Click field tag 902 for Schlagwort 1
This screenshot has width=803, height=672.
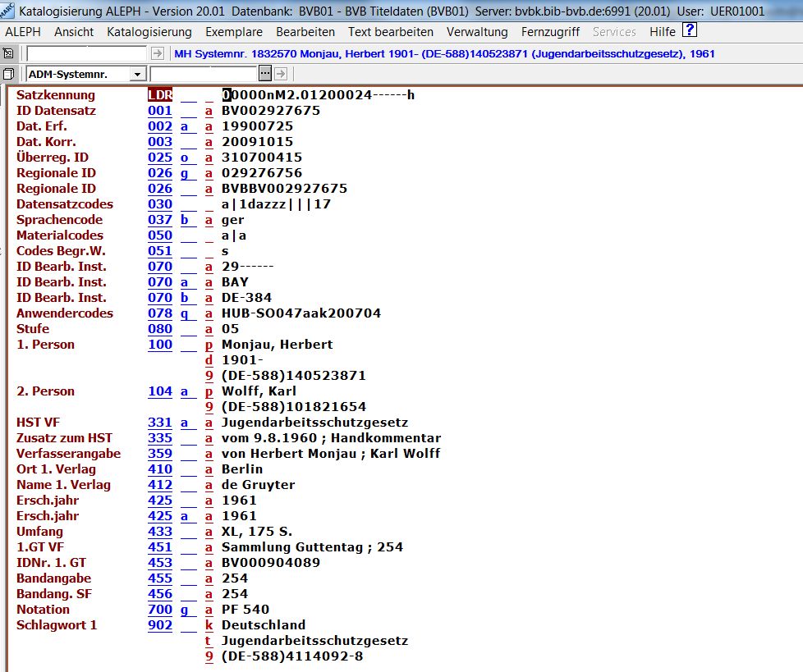pos(160,625)
